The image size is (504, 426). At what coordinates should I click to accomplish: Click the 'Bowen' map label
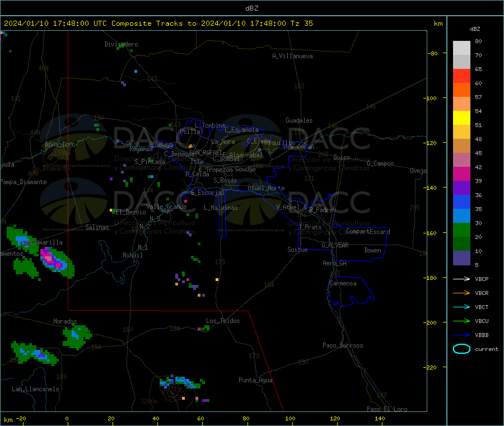coord(372,250)
